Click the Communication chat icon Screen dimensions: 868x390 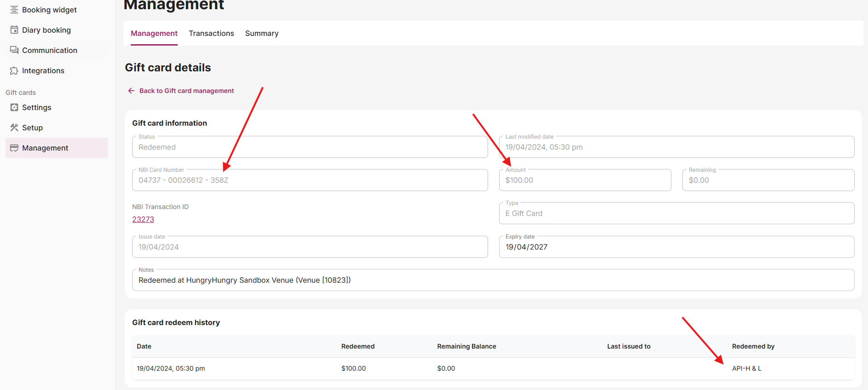coord(14,50)
